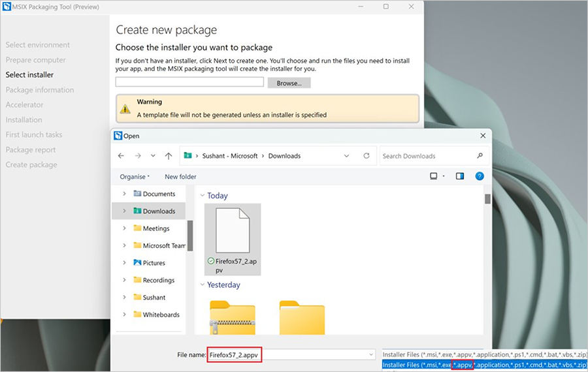The height and width of the screenshot is (372, 588).
Task: Expand the Whiteboards tree node
Action: (x=124, y=315)
